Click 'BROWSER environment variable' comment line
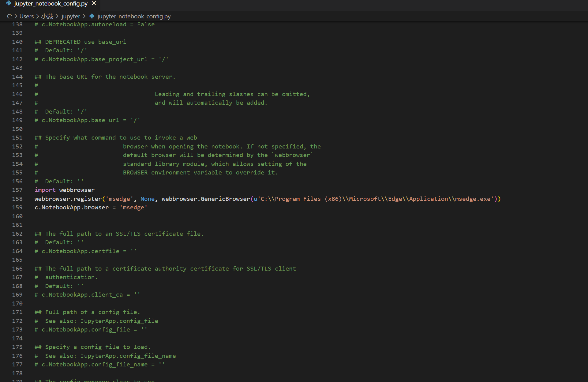Screen dimensions: 588x382 200,173
